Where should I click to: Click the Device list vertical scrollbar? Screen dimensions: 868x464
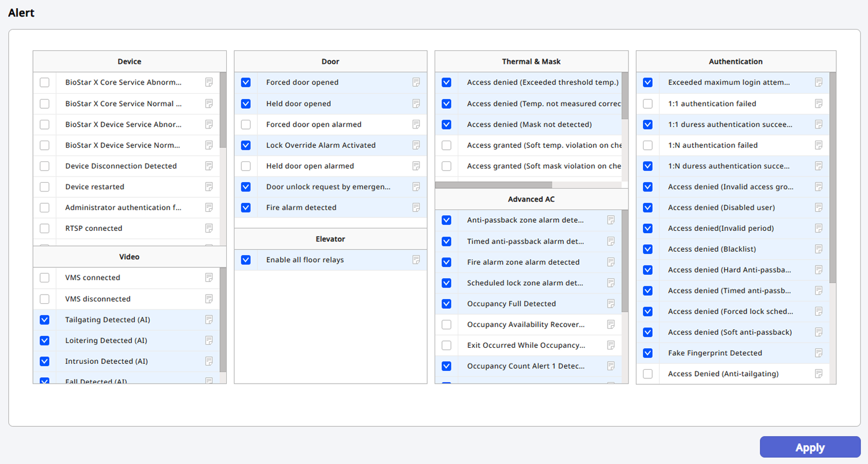coord(223,110)
